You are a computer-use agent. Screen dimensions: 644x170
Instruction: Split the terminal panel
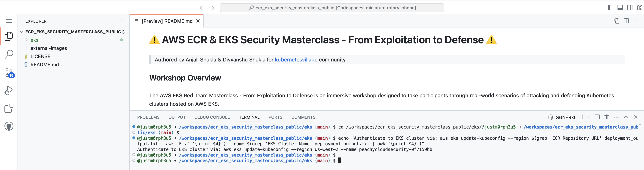pyautogui.click(x=597, y=117)
